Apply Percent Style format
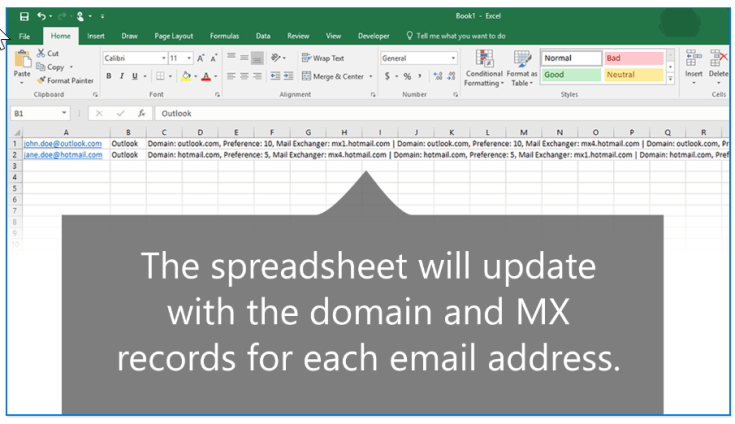Screen dimensions: 735x424 coord(407,76)
